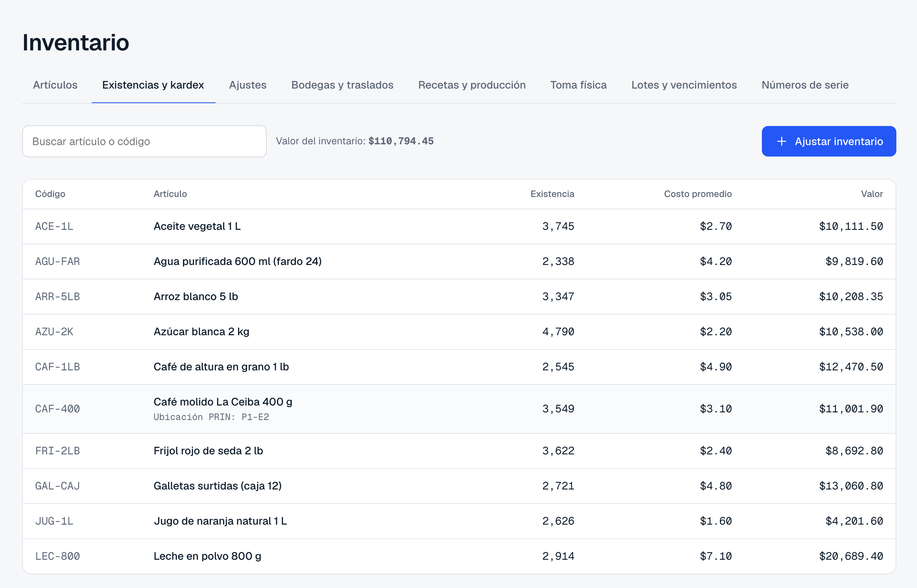The width and height of the screenshot is (917, 588).
Task: Select the Existencias y kardex tab
Action: [153, 85]
